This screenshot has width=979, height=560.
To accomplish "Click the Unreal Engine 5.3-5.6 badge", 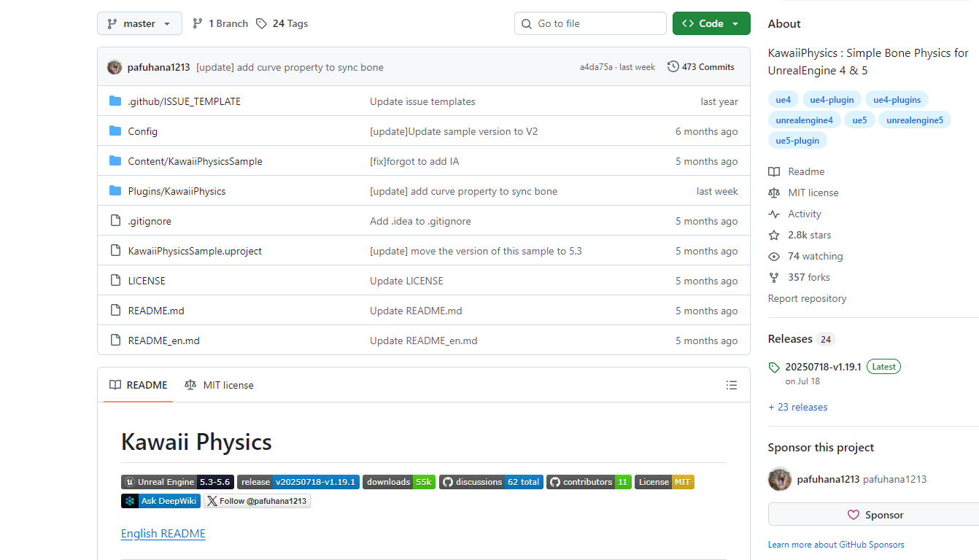I will click(177, 482).
